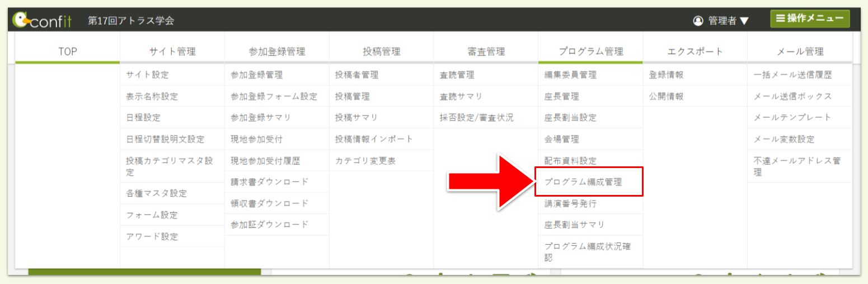Select the 審査管理 menu heading
This screenshot has width=868, height=284.
point(486,52)
